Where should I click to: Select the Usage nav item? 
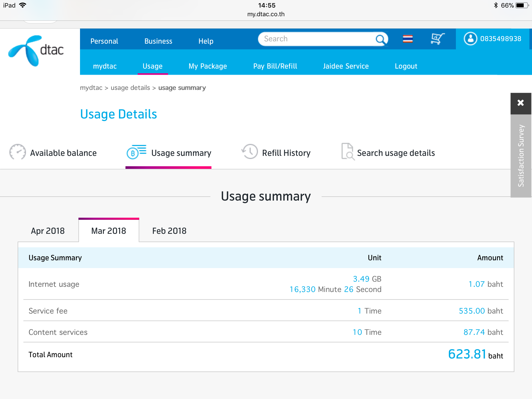tap(153, 66)
